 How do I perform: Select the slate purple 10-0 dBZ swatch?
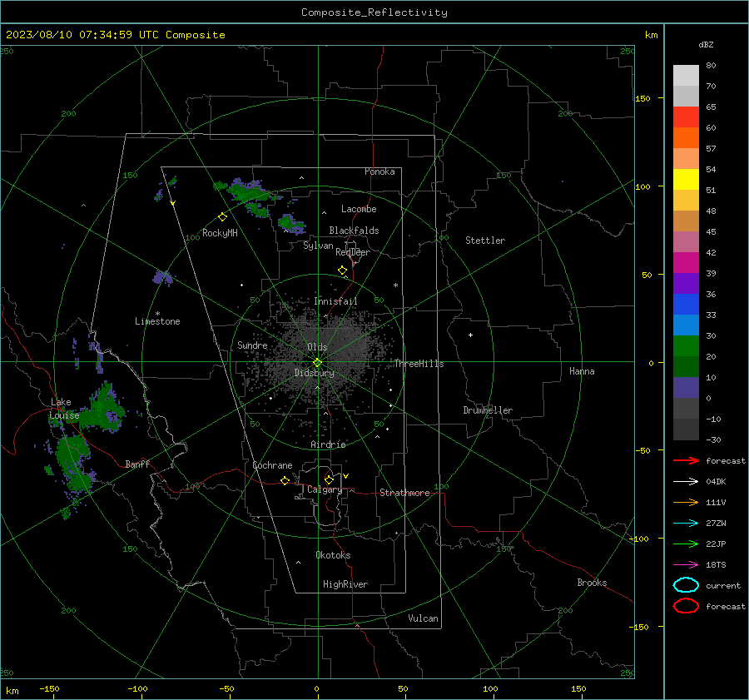point(686,388)
